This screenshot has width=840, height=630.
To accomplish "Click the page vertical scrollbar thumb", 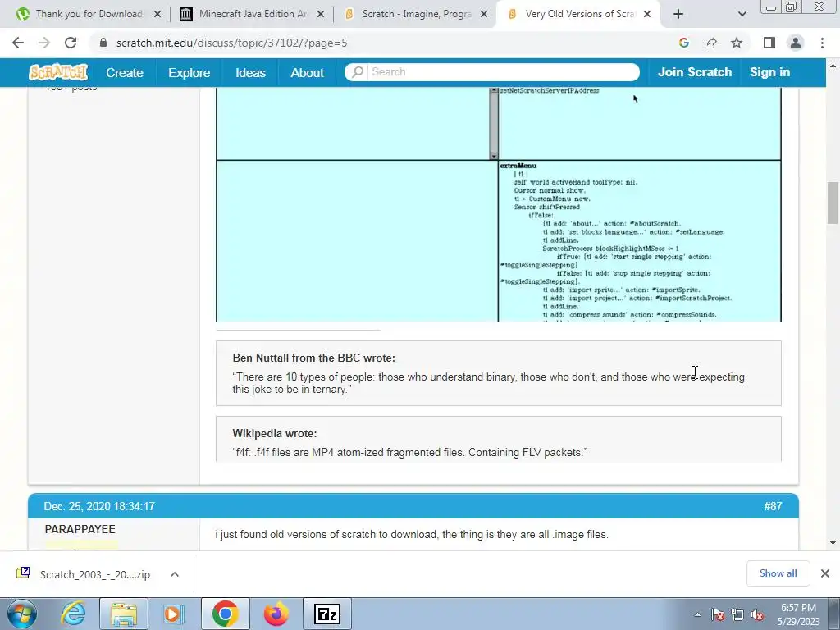I will click(x=833, y=203).
